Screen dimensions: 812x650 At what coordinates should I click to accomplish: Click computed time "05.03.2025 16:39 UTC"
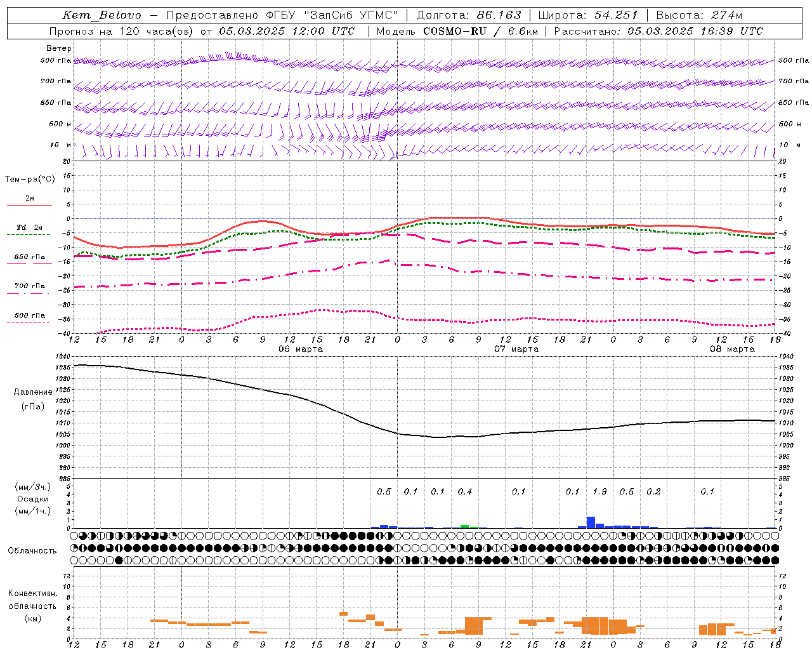695,31
